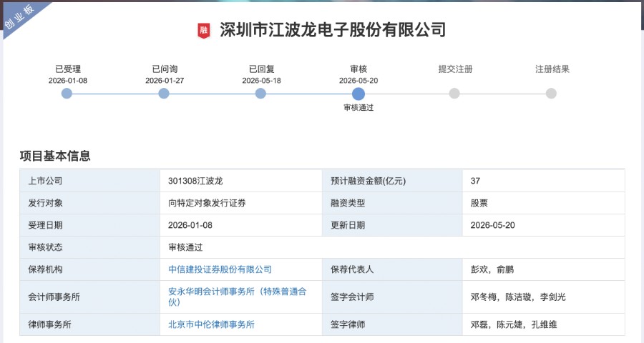Click the 上市公司 row label
The height and width of the screenshot is (343, 644).
[x=45, y=181]
